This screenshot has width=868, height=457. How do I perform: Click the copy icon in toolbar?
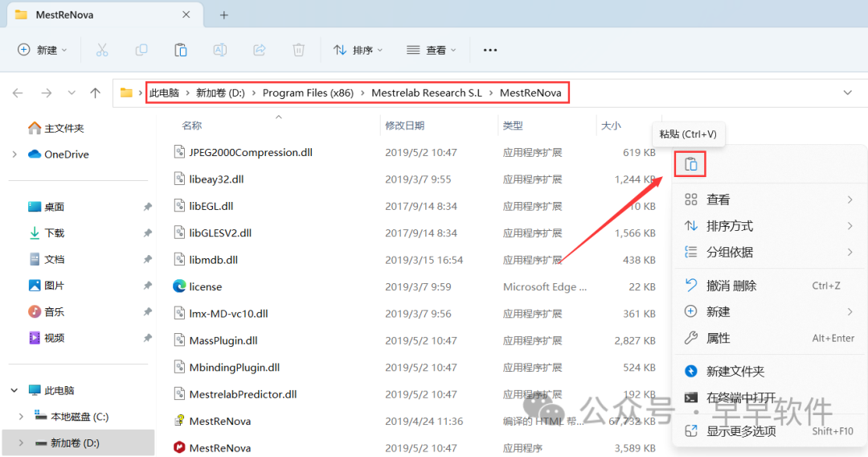(x=141, y=50)
